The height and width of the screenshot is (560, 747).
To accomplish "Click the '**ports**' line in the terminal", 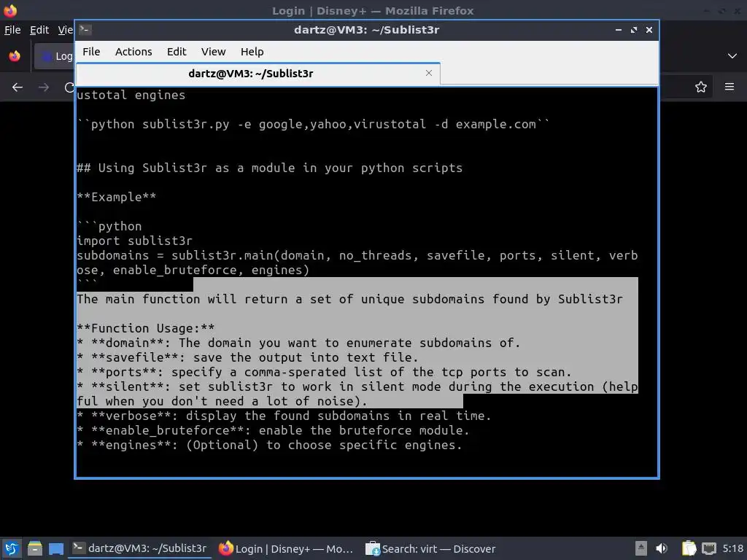I will pos(324,373).
